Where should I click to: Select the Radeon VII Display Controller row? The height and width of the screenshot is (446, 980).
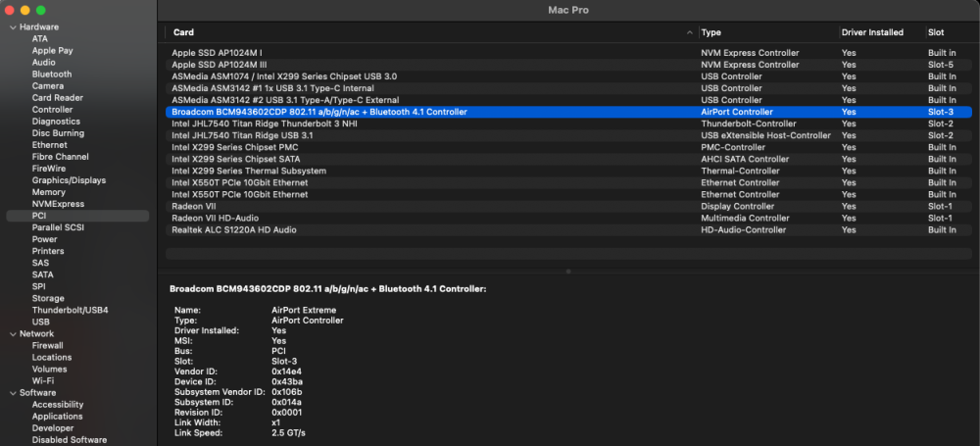[568, 207]
